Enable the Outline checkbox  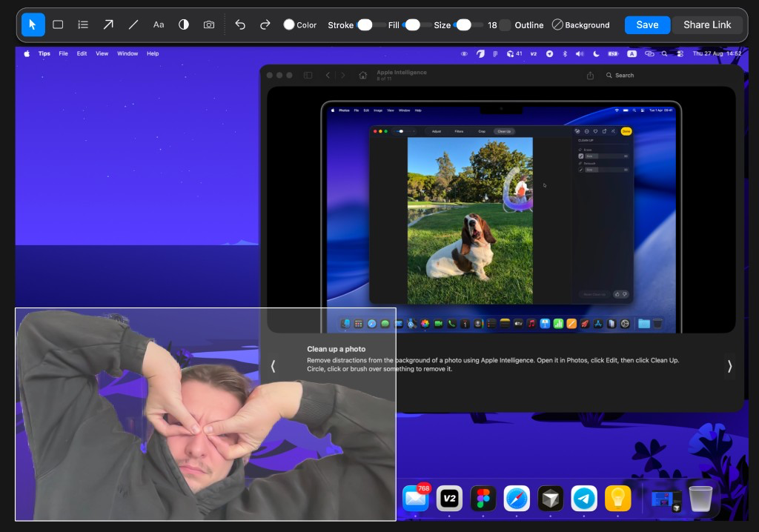pyautogui.click(x=505, y=25)
